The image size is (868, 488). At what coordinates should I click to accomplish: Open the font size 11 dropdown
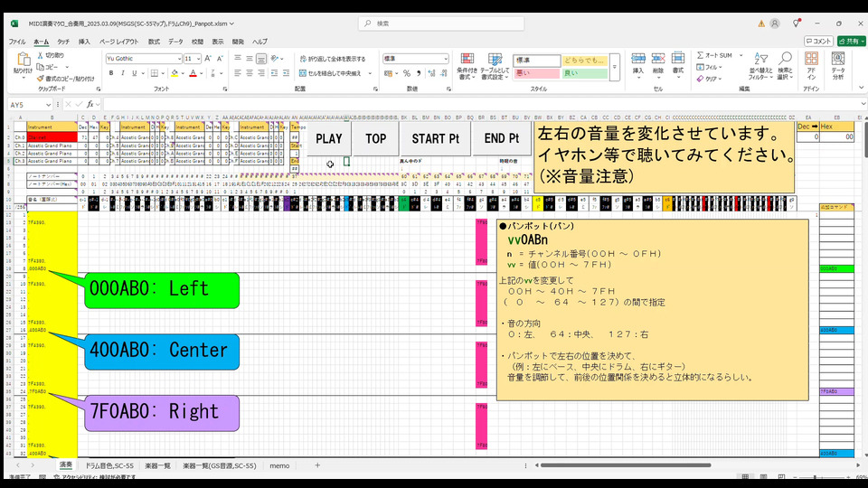click(199, 59)
